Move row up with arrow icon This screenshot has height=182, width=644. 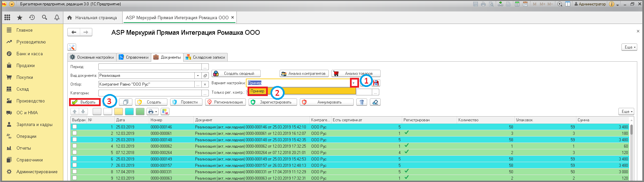75,111
